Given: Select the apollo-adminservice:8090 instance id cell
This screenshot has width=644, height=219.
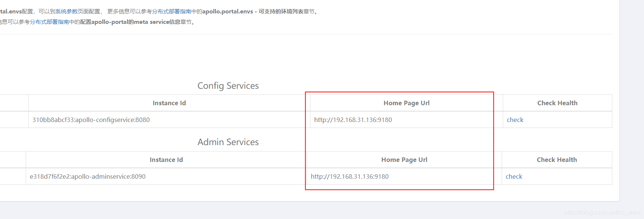Looking at the screenshot, I should [88, 176].
